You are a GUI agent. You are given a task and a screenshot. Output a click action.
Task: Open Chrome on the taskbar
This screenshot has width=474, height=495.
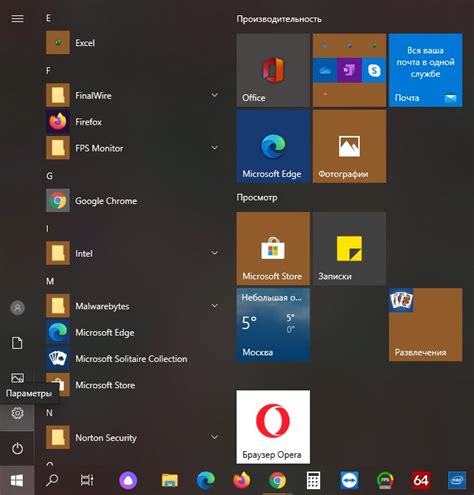click(277, 480)
